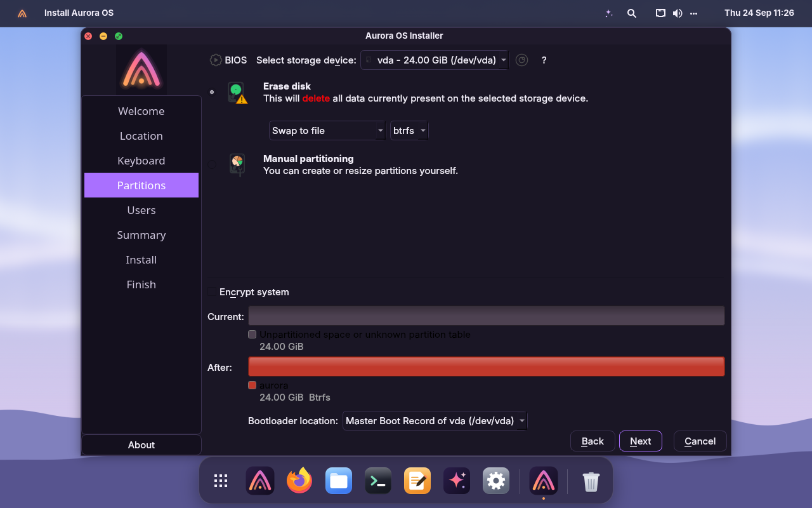Open the pink sparkle app in dock
The height and width of the screenshot is (508, 812).
pos(457,481)
